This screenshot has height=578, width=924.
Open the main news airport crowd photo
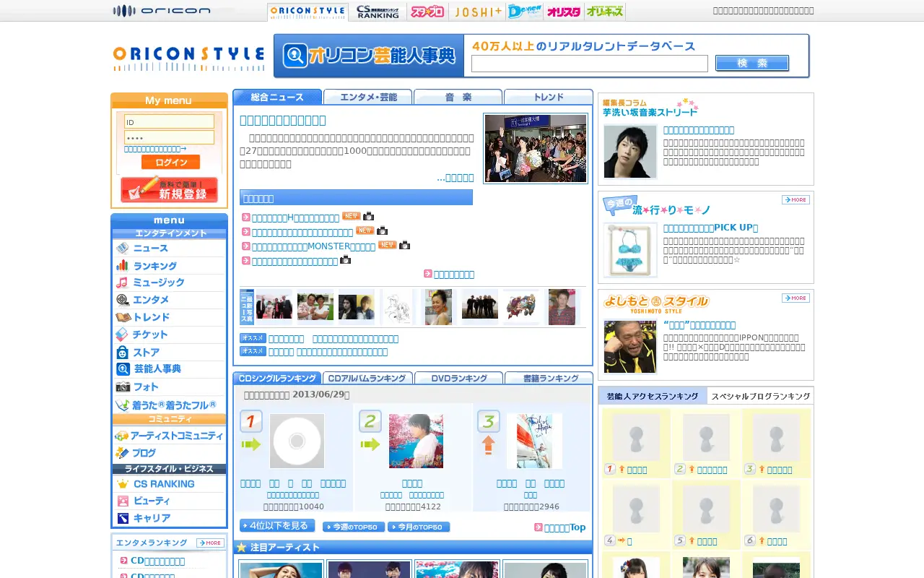(536, 148)
